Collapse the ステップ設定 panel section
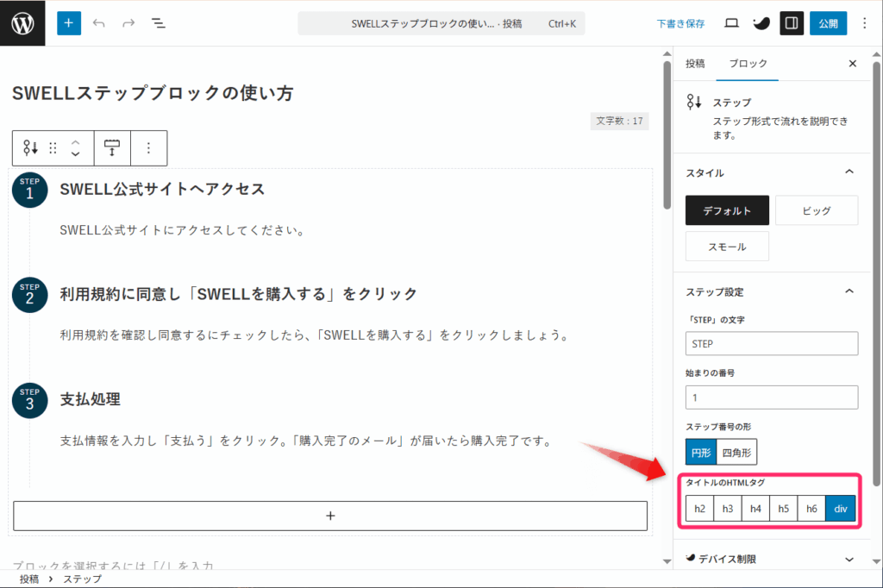This screenshot has width=883, height=588. click(x=849, y=291)
